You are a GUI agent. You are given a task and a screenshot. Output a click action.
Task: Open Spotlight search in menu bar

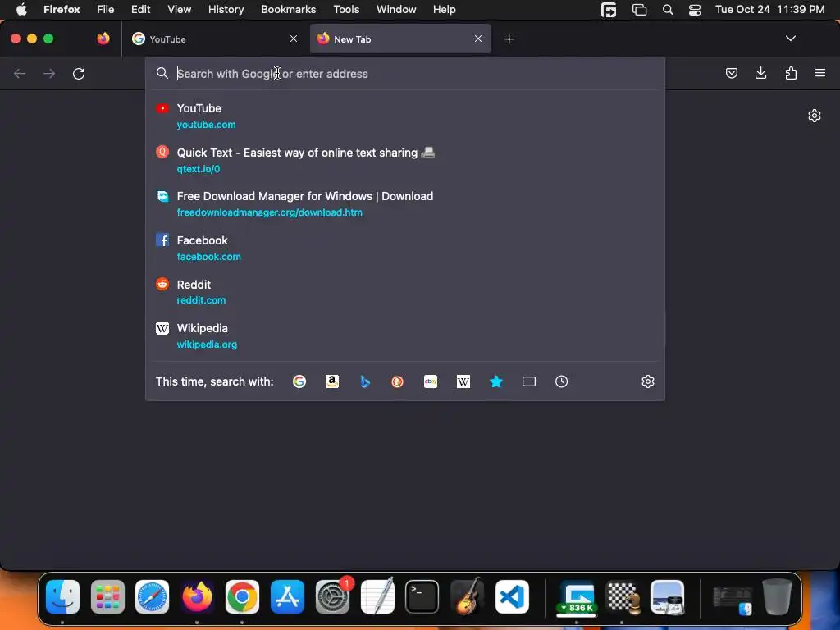668,9
